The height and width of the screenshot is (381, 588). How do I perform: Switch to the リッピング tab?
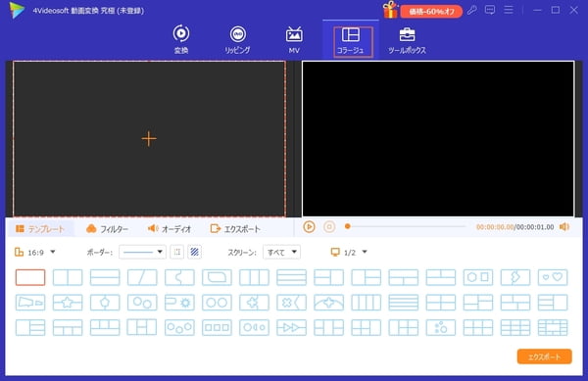pos(238,40)
